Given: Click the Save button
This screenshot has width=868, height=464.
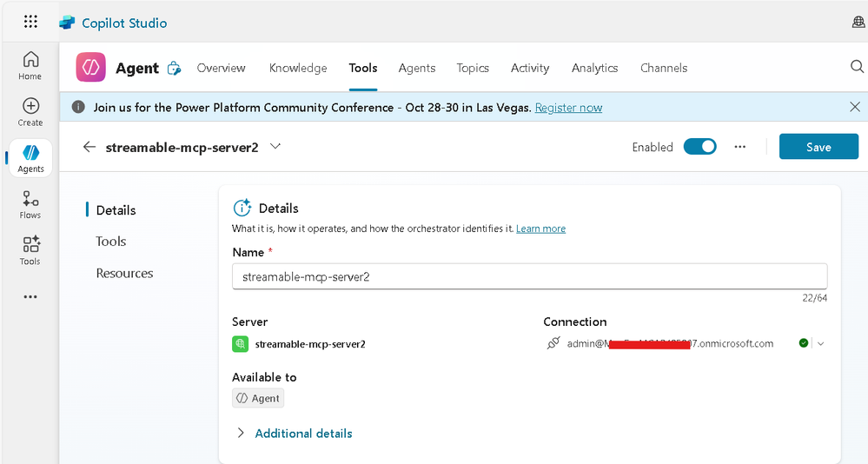Looking at the screenshot, I should (x=818, y=147).
